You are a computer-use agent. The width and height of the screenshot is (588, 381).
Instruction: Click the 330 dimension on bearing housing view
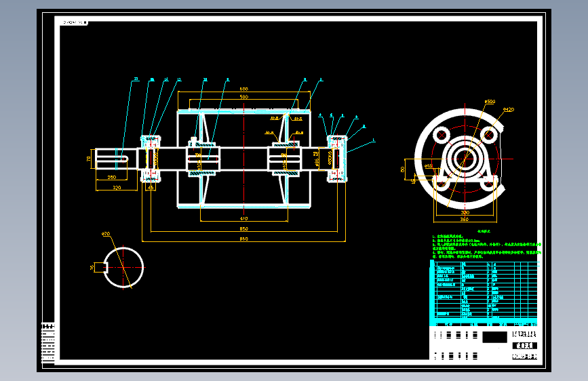(x=465, y=213)
